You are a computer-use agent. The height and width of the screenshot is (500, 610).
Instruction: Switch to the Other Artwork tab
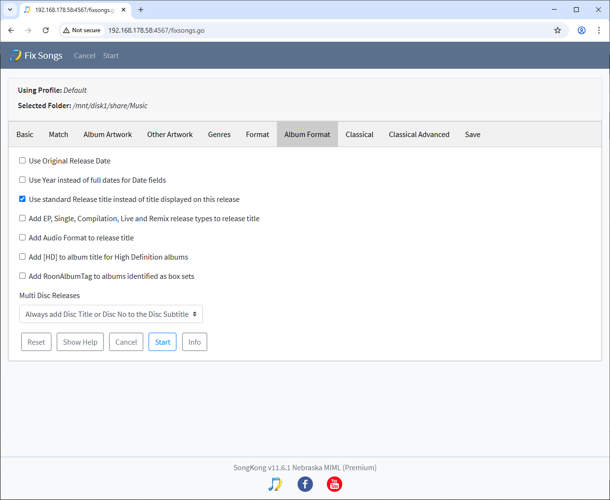tap(170, 134)
